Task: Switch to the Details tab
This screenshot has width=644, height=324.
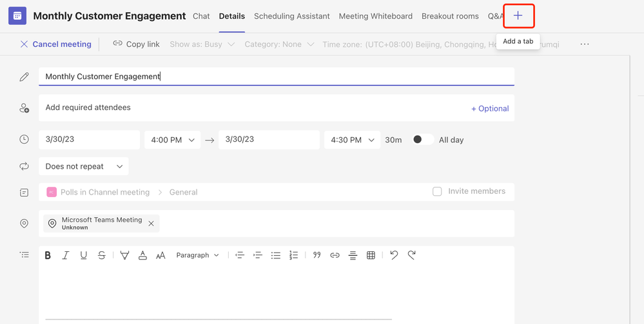Action: pyautogui.click(x=231, y=16)
